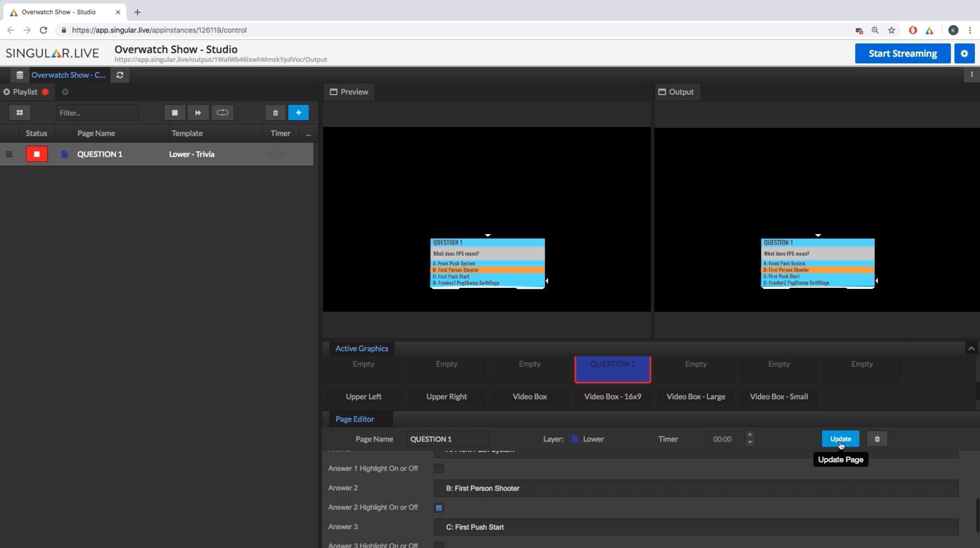Reload the browser page
This screenshot has width=980, height=548.
pyautogui.click(x=43, y=30)
